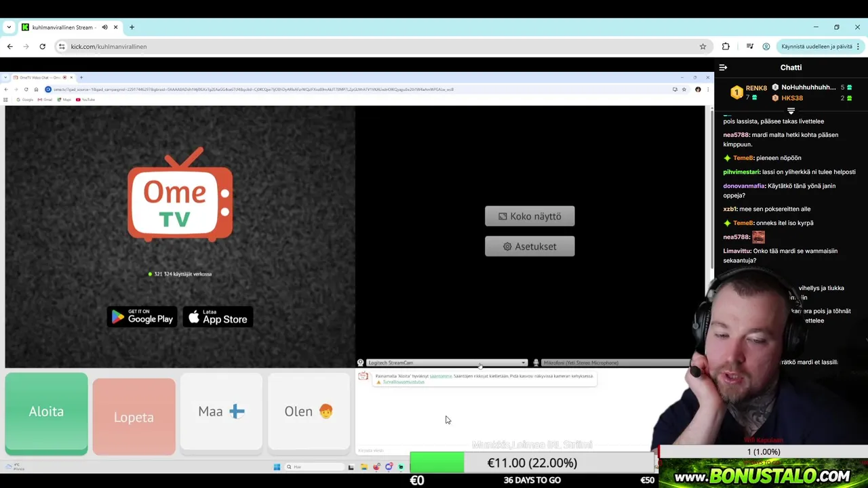Focus the OmeTV chat message input
Screen dimensions: 868x488
(502, 450)
